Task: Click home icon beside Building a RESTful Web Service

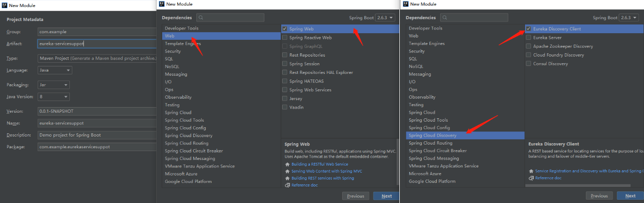Action: [287, 165]
